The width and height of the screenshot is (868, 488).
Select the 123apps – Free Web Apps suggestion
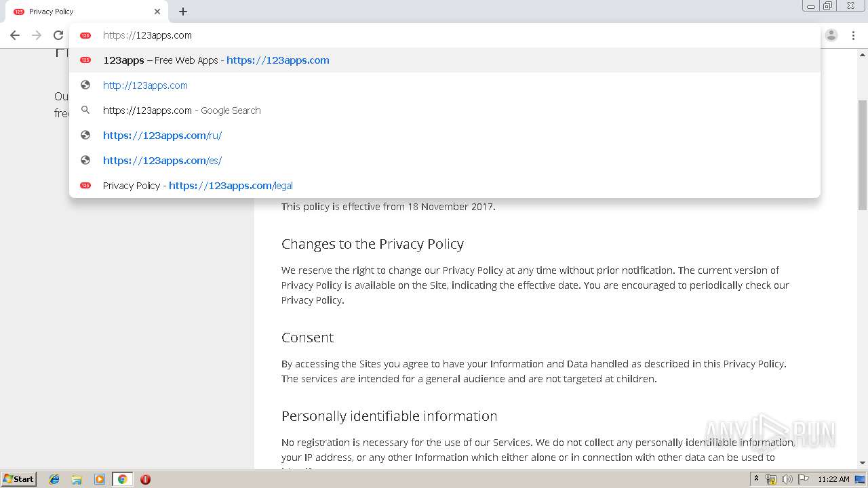pos(216,60)
